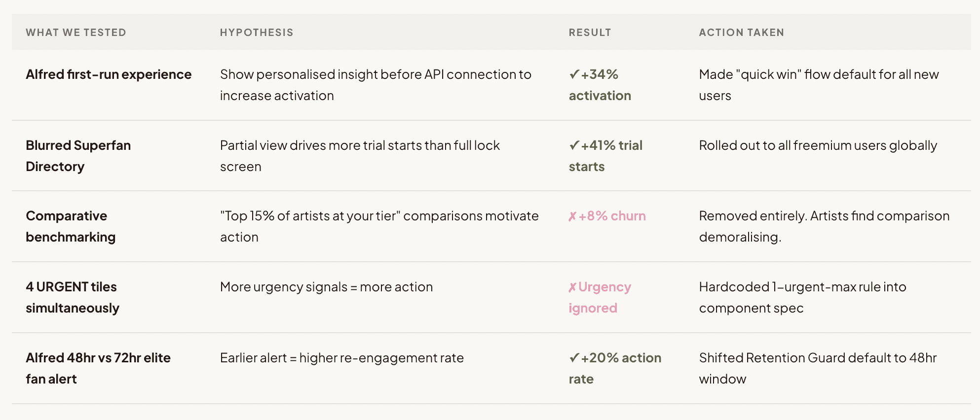Click the checkmark beside +34% activation
Image resolution: width=980 pixels, height=420 pixels.
[x=574, y=74]
